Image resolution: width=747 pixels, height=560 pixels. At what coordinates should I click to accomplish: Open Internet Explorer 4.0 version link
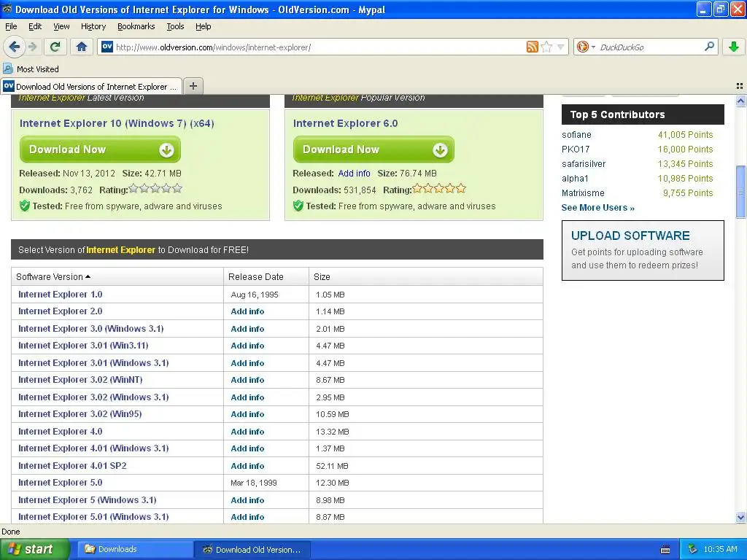pyautogui.click(x=60, y=432)
